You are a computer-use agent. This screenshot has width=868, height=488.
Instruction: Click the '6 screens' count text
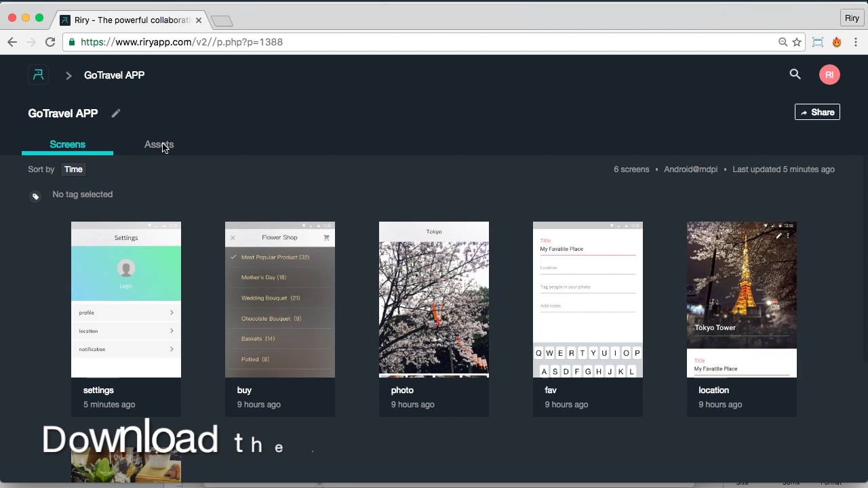(x=631, y=169)
